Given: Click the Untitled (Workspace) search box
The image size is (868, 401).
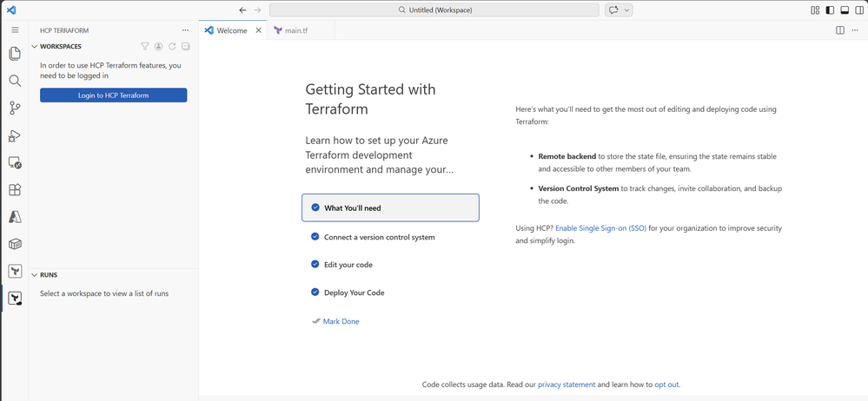Looking at the screenshot, I should coord(434,10).
